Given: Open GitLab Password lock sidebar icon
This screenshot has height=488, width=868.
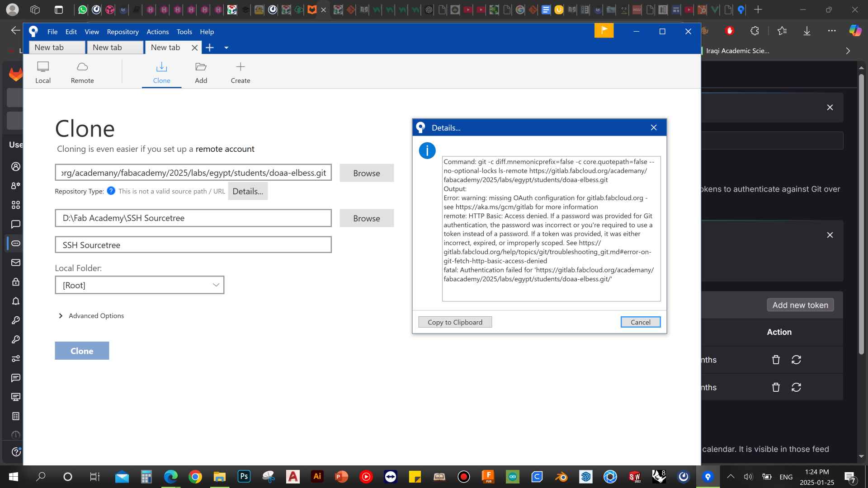Looking at the screenshot, I should (x=16, y=282).
